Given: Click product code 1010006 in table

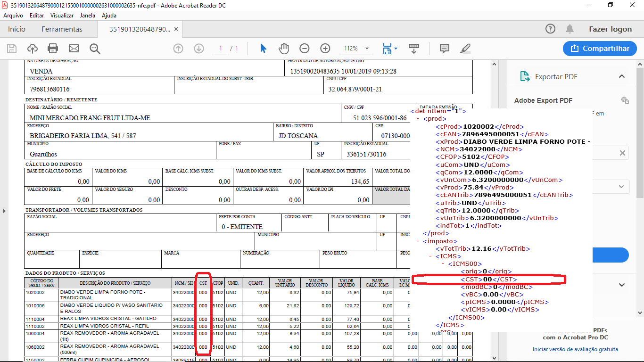Looking at the screenshot, I should tap(35, 305).
